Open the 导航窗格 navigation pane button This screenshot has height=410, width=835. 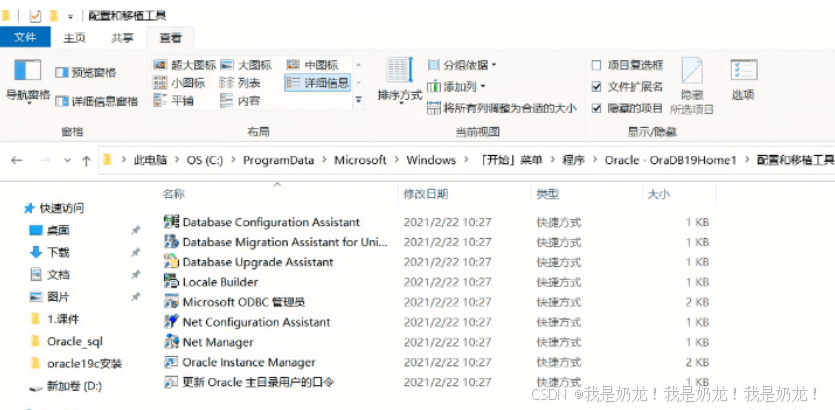[28, 81]
